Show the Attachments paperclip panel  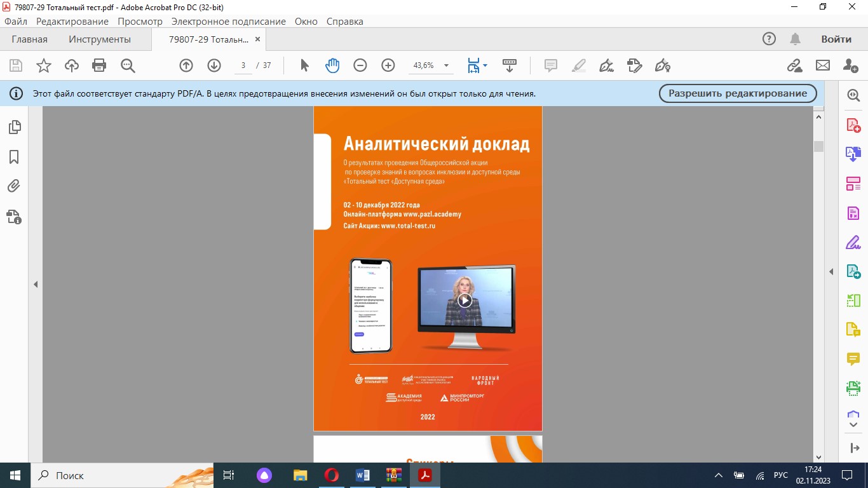(x=14, y=186)
